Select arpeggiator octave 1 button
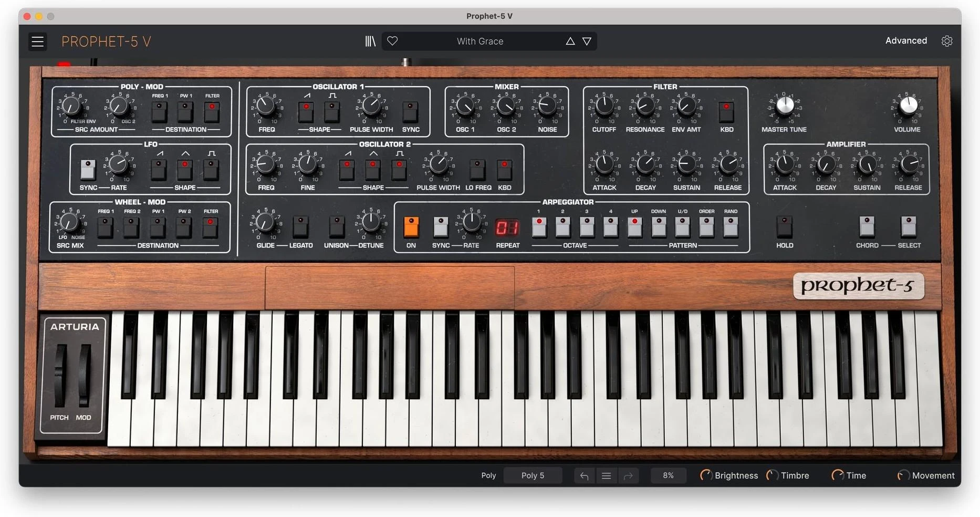This screenshot has height=517, width=980. [x=539, y=227]
